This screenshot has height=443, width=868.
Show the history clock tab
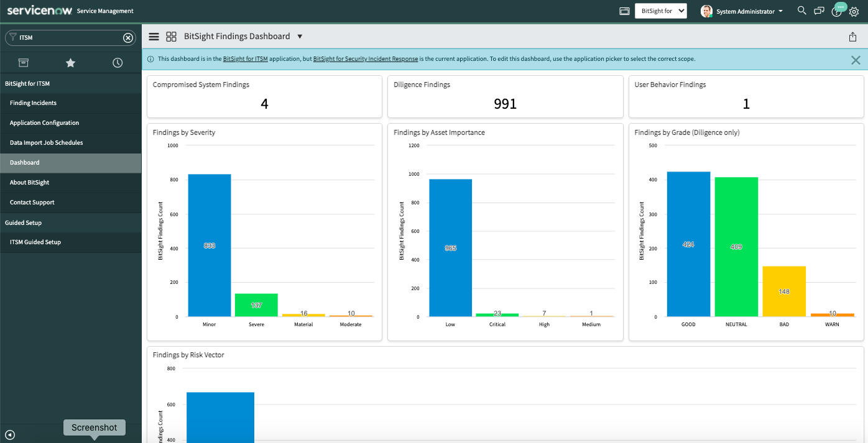pos(118,63)
